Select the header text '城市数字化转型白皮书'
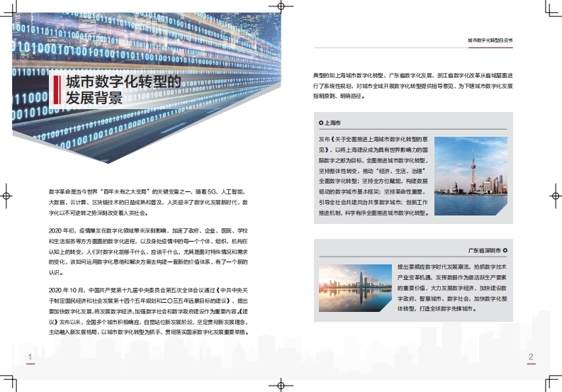The image size is (562, 392). 490,40
